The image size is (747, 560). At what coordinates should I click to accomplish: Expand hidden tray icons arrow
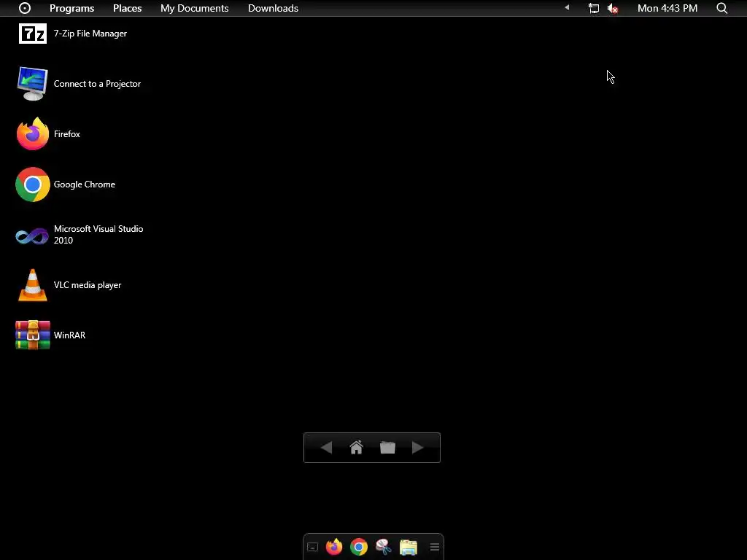click(567, 7)
